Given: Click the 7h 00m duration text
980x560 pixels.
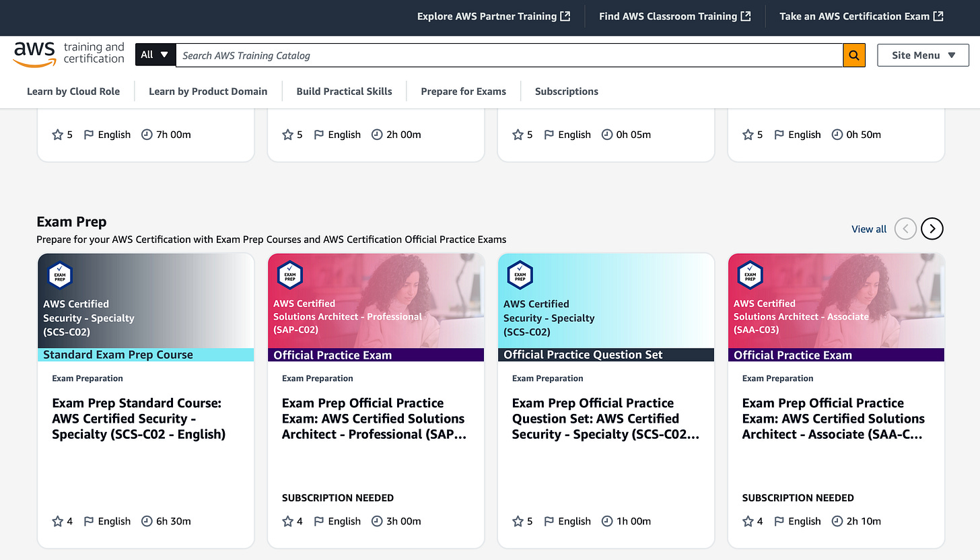Looking at the screenshot, I should click(174, 135).
